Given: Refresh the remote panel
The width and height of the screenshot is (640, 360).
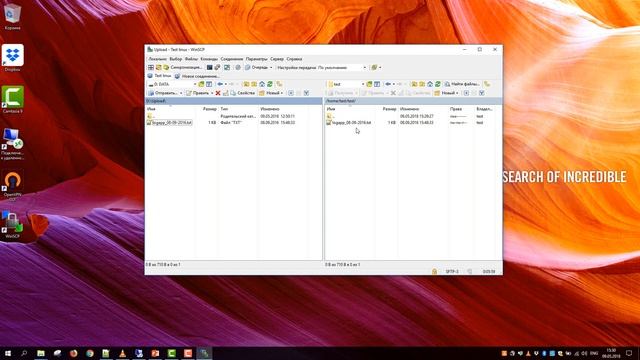Looking at the screenshot, I should click(438, 84).
